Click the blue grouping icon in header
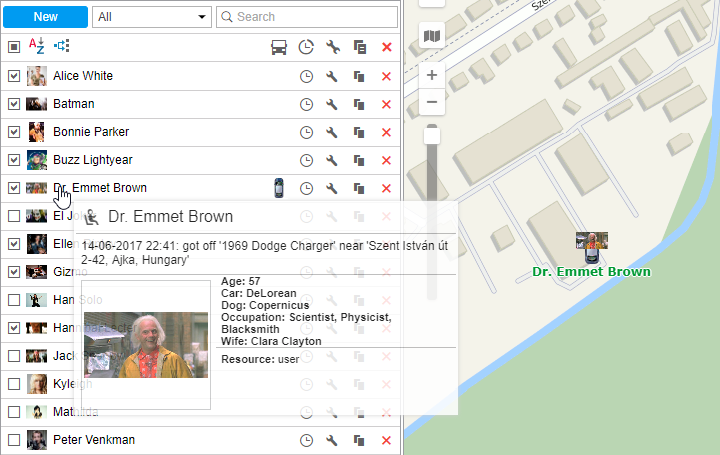 (62, 45)
